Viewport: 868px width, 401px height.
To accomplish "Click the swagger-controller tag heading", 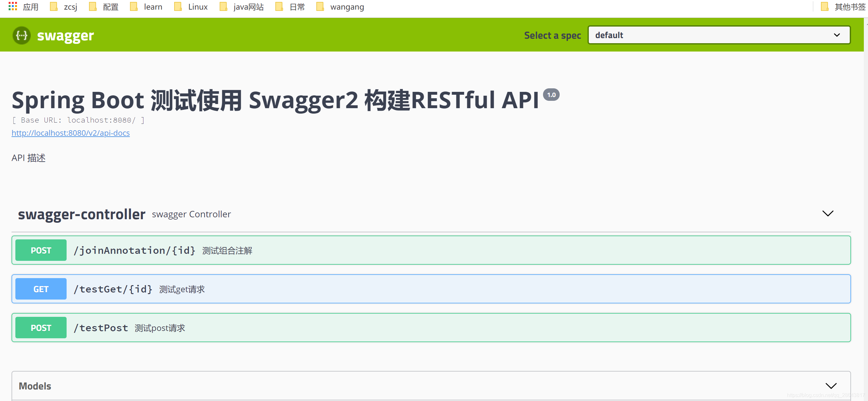I will [82, 214].
